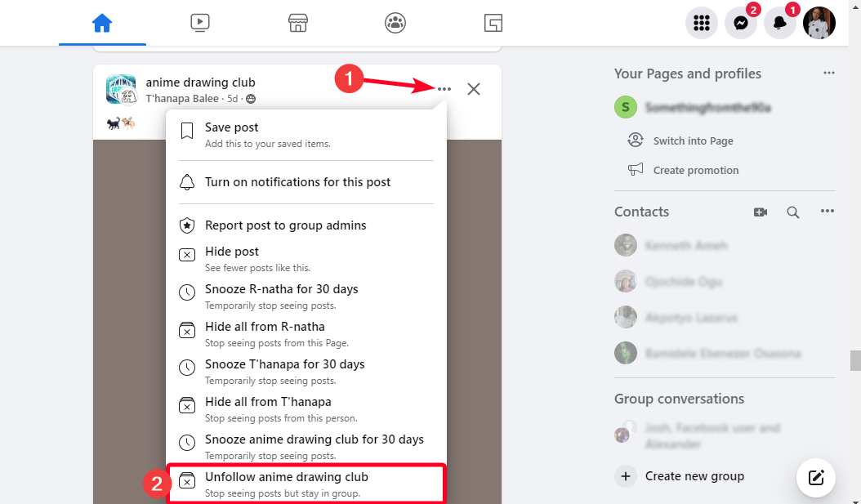Choose Unfollow anime drawing club
861x504 pixels.
tap(286, 477)
